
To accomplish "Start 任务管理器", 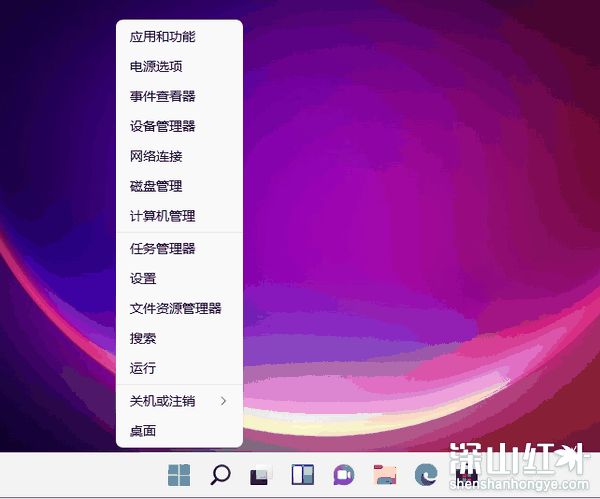I will pyautogui.click(x=179, y=249).
